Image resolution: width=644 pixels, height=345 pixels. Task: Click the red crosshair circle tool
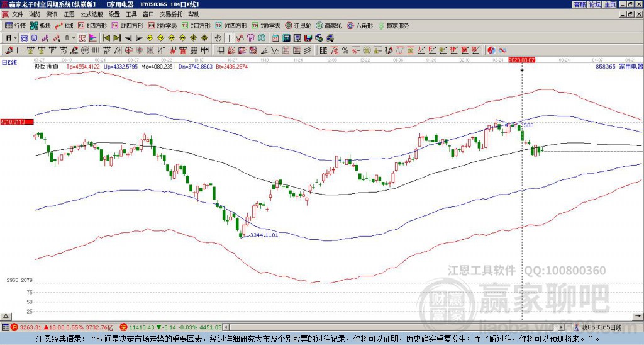pyautogui.click(x=128, y=50)
